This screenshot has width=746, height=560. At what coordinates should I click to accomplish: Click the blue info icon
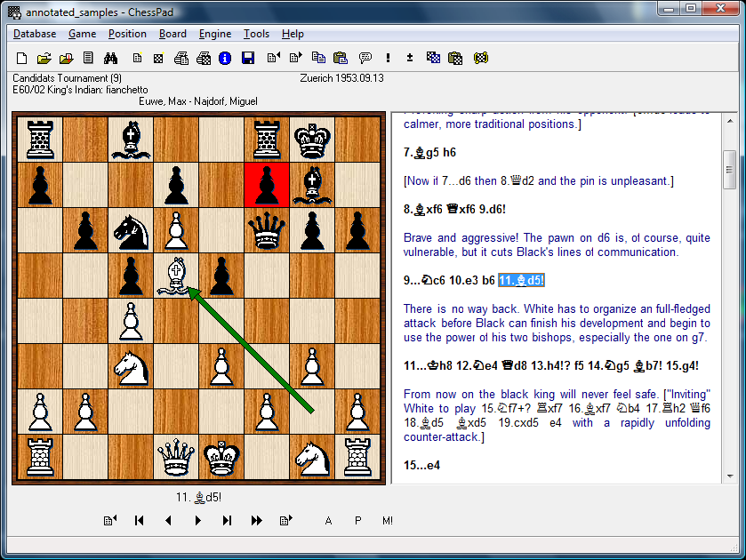pos(225,59)
